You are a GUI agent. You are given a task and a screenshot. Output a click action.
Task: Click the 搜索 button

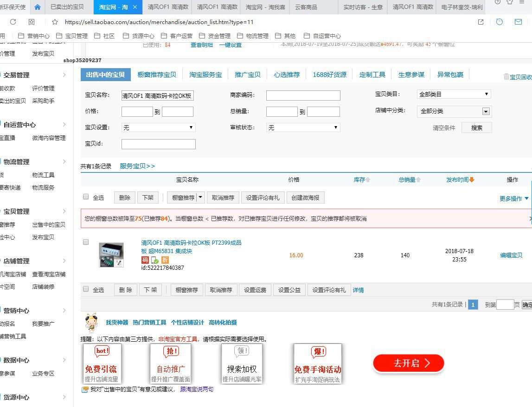point(477,127)
